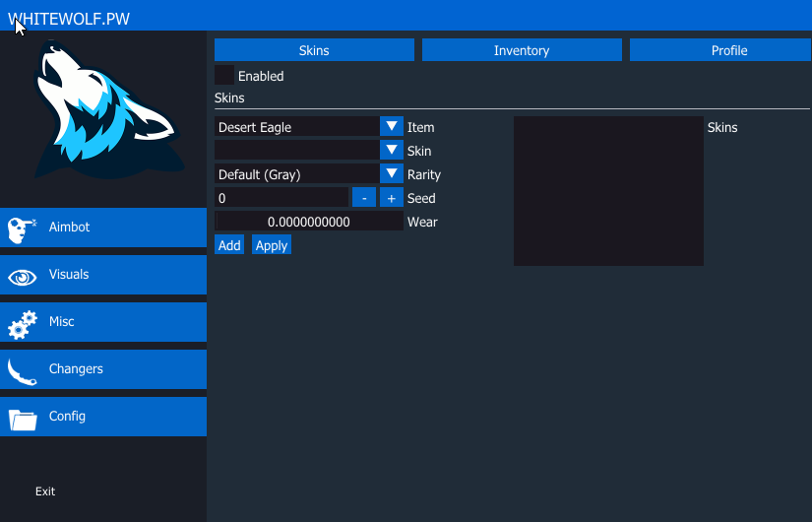This screenshot has width=812, height=522.
Task: Click the Config folder icon
Action: coord(22,419)
